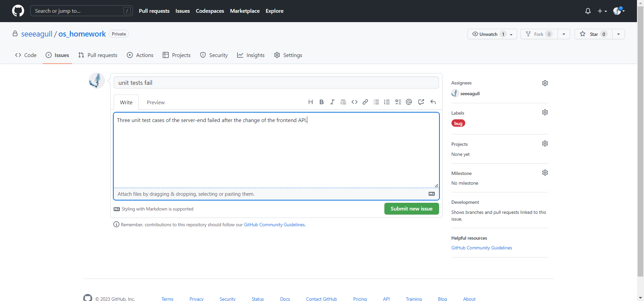Open the Insights tab
Image resolution: width=644 pixels, height=301 pixels.
click(x=251, y=55)
